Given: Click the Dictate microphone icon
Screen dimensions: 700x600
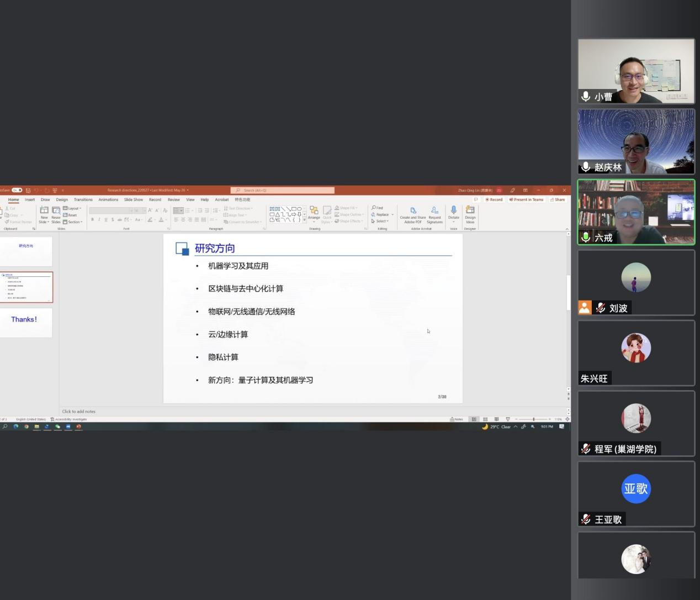Looking at the screenshot, I should [x=454, y=210].
